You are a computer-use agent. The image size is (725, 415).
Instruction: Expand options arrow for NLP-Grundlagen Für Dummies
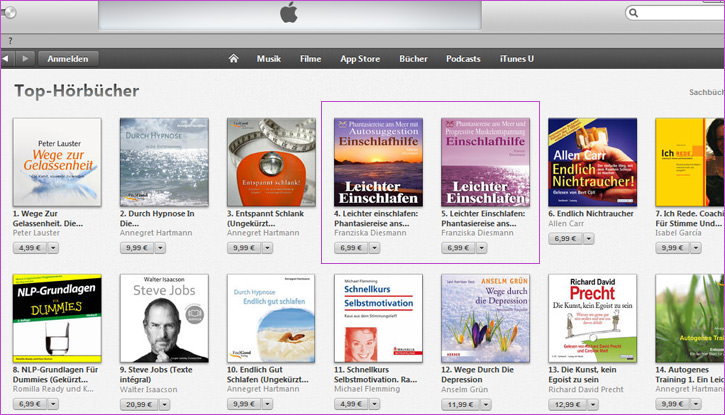[x=53, y=404]
